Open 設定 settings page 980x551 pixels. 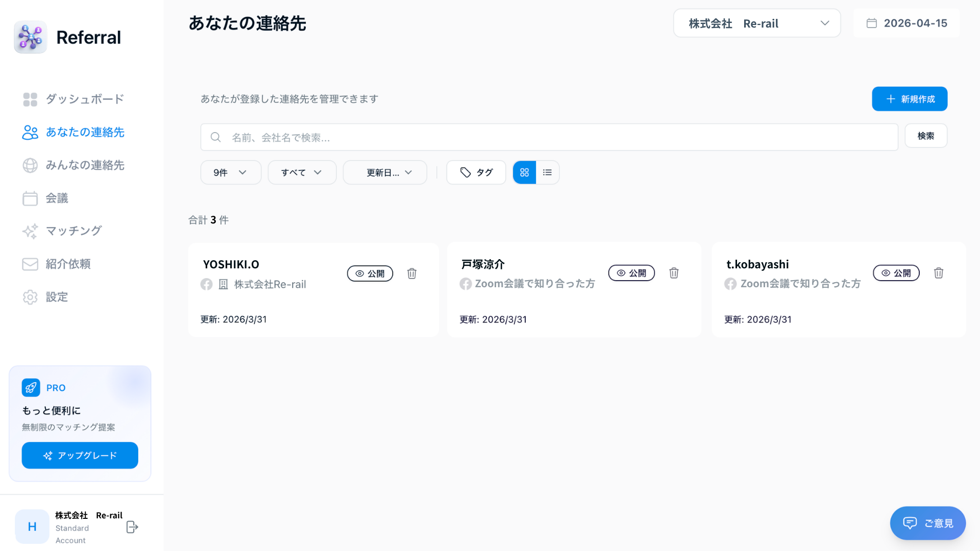point(45,297)
